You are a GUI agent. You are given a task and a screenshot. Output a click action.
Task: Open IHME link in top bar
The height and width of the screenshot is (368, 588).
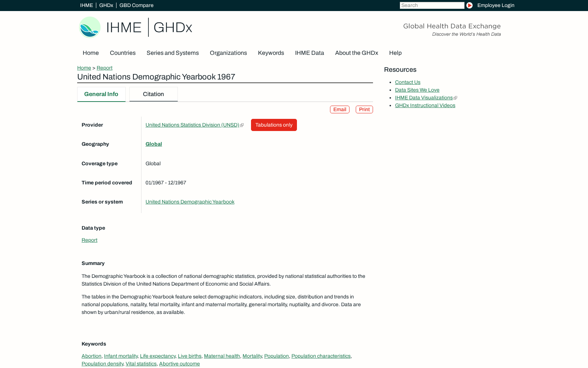(86, 5)
